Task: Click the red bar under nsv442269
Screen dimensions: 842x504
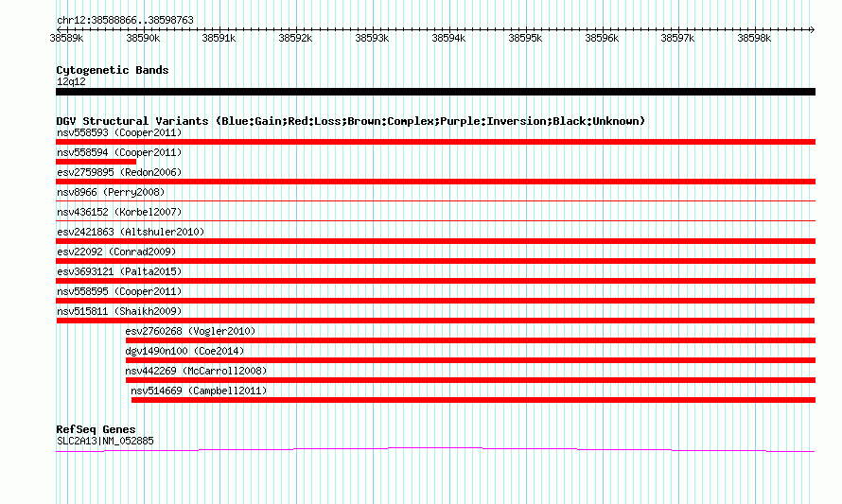Action: point(470,380)
